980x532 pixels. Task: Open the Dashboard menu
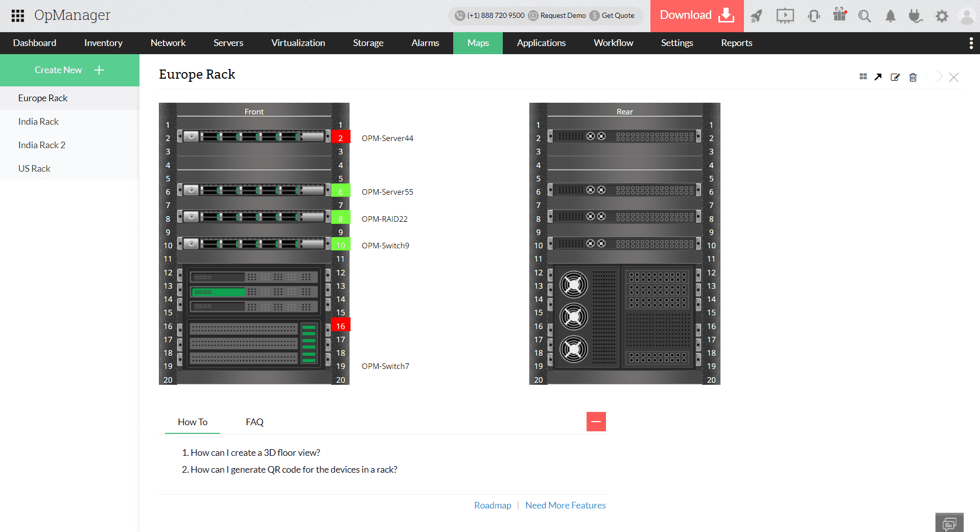[x=35, y=43]
